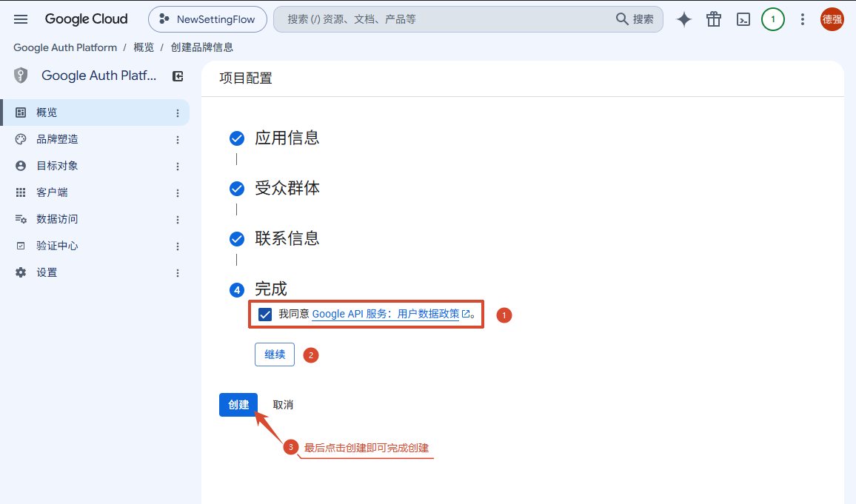
Task: Click the 搜索 search button
Action: pyautogui.click(x=635, y=19)
